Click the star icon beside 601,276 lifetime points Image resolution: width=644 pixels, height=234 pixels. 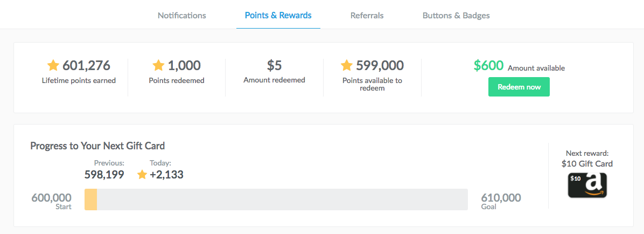coord(53,65)
